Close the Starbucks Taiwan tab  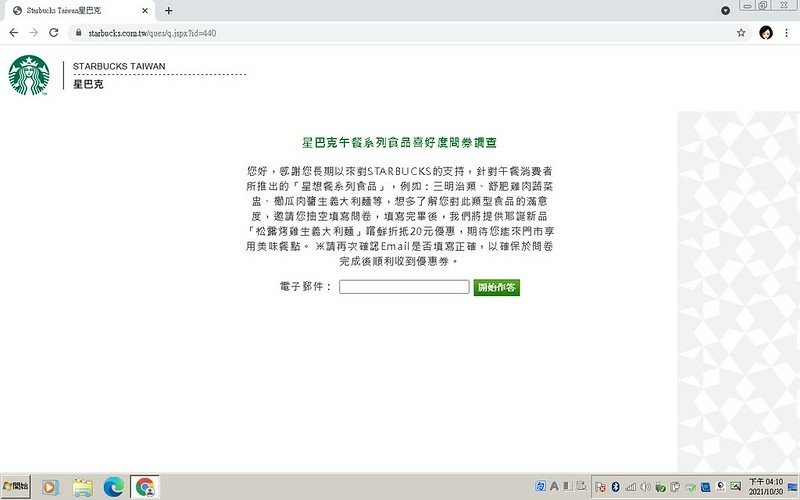tap(145, 10)
